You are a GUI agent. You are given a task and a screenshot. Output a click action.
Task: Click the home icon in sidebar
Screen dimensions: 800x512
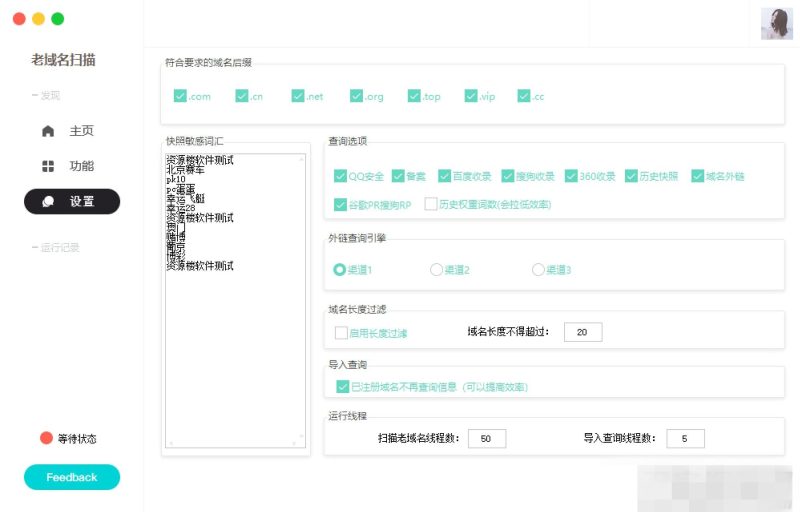(48, 131)
